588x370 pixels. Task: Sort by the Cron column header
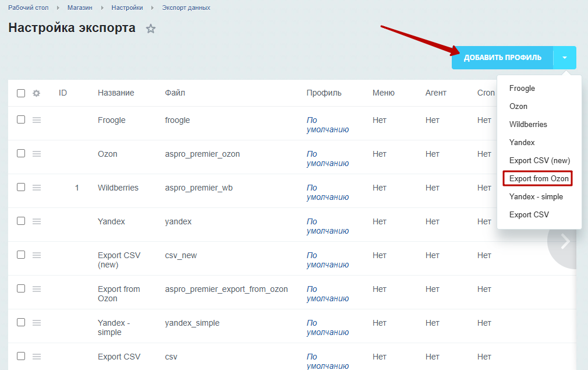coord(486,93)
